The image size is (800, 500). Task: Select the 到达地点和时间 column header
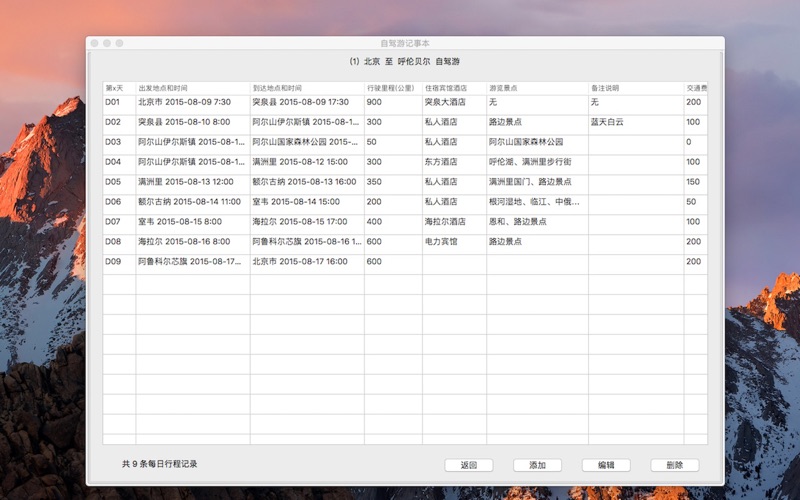point(307,88)
